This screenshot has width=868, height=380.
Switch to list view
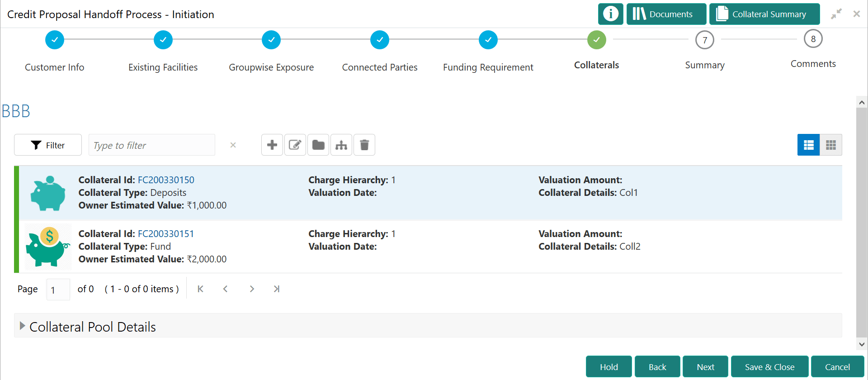(809, 145)
